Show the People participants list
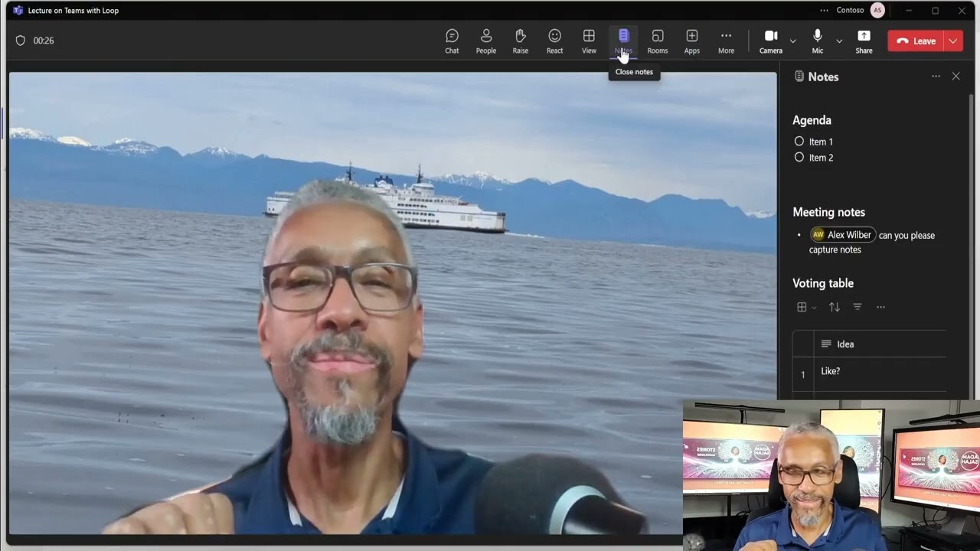The height and width of the screenshot is (551, 980). pyautogui.click(x=486, y=41)
